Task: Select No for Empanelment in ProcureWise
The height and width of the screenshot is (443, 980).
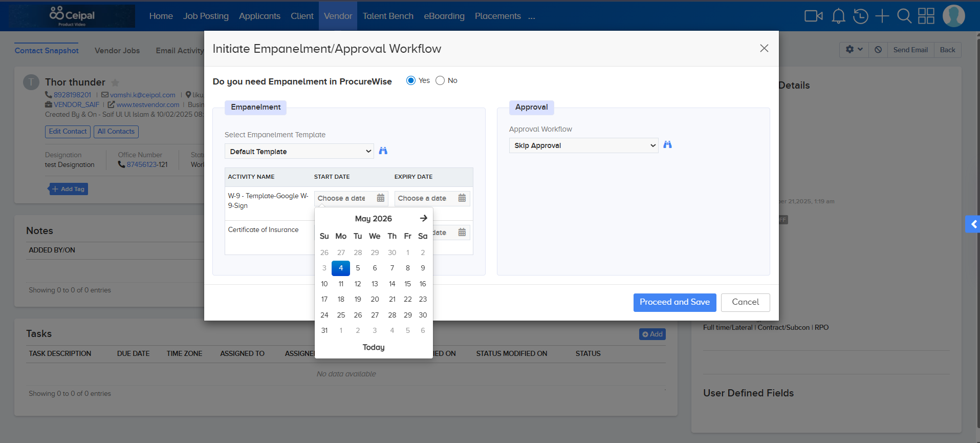Action: pyautogui.click(x=440, y=80)
